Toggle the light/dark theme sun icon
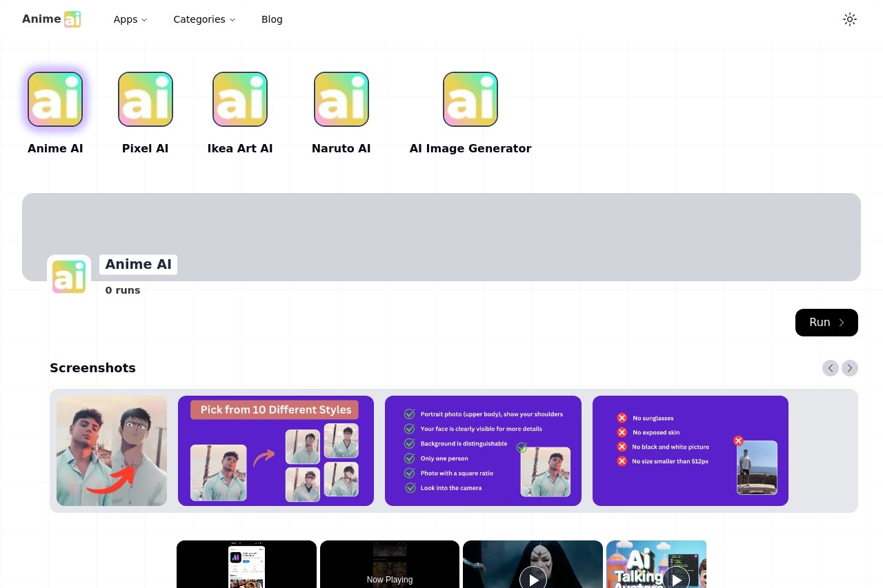 [850, 19]
